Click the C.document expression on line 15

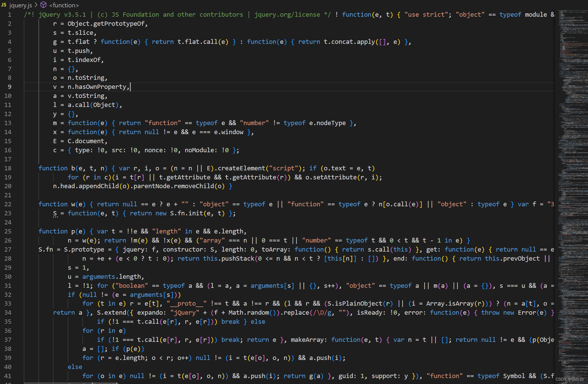coord(86,141)
